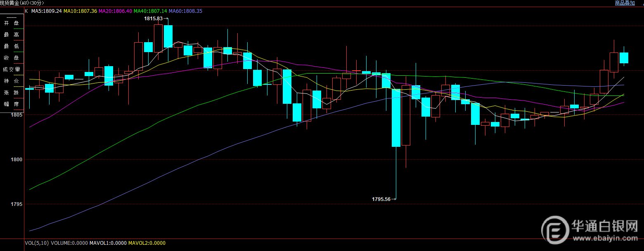The image size is (644, 251).
Task: Select the MA40:1807.14 indicator label
Action: tap(151, 11)
